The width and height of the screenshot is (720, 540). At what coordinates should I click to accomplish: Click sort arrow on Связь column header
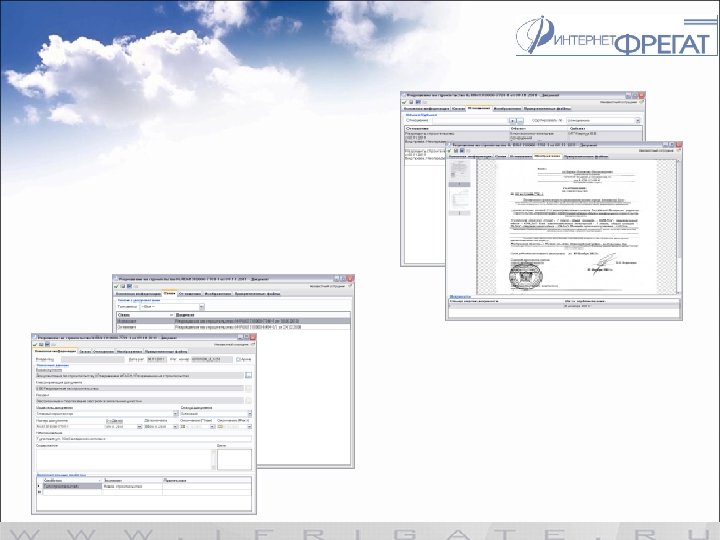tap(171, 315)
